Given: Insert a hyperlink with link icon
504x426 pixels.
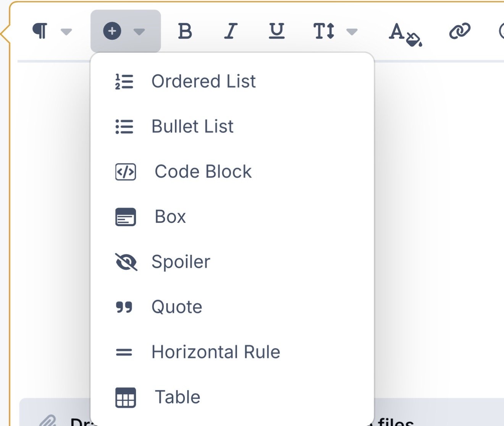Looking at the screenshot, I should (x=460, y=31).
